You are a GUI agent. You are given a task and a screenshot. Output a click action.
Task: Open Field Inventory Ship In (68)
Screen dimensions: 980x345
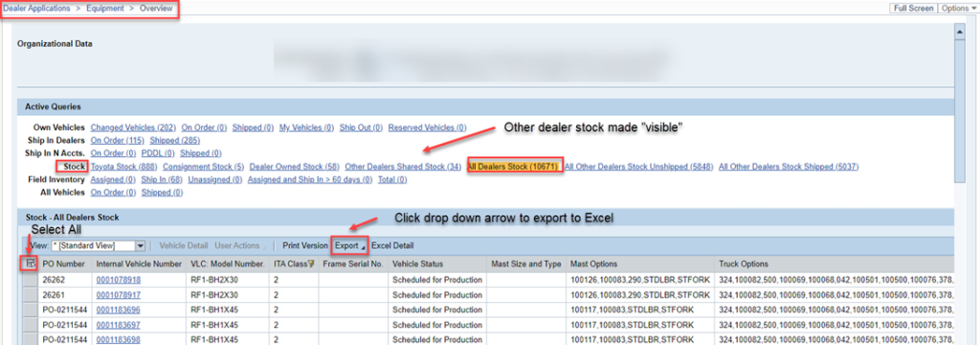(x=161, y=180)
